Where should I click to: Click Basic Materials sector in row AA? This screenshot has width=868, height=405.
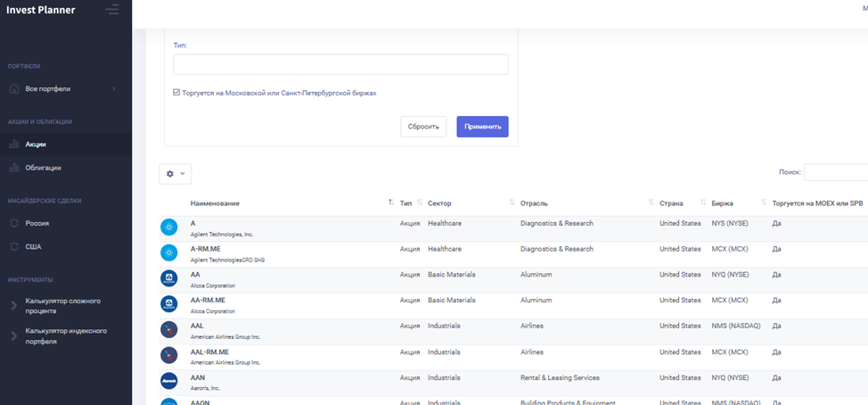(x=451, y=274)
